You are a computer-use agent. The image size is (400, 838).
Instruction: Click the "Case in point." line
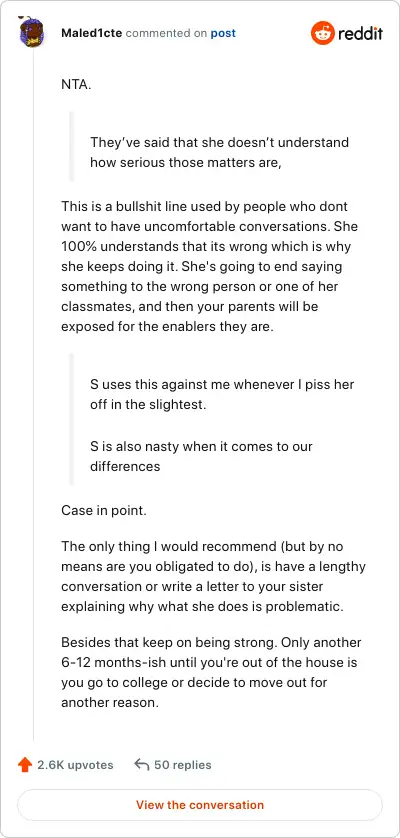pos(104,510)
